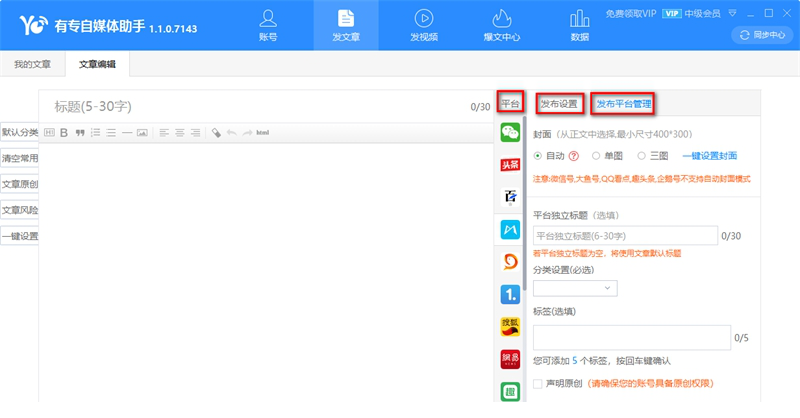800x418 pixels.
Task: Select the Baidu Baijiahao platform icon
Action: tap(510, 196)
